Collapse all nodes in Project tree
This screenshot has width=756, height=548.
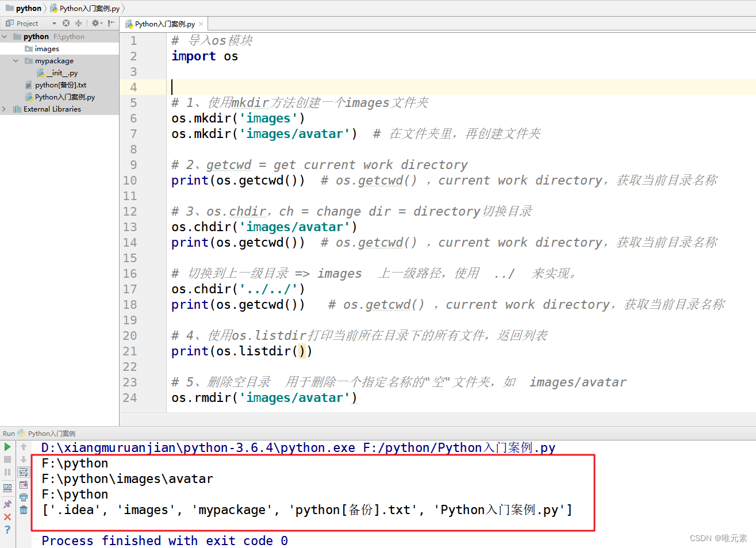[79, 24]
